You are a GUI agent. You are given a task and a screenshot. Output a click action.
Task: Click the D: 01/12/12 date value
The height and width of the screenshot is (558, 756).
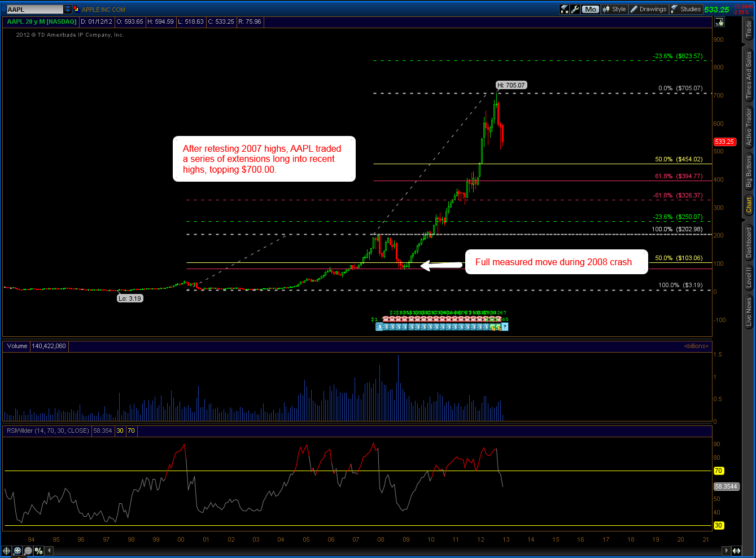(97, 22)
